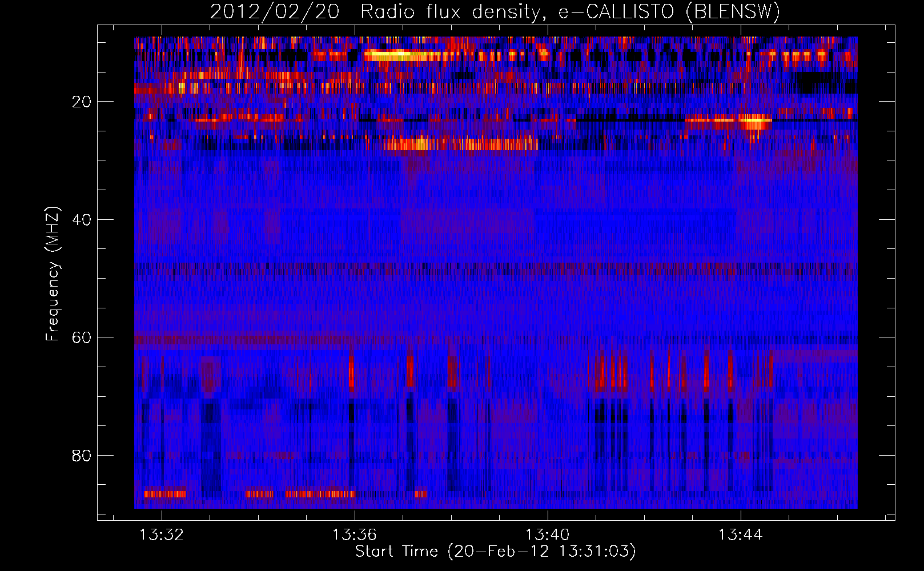Click the 13:40 time tick label
Image resolution: width=924 pixels, height=571 pixels.
pyautogui.click(x=548, y=535)
